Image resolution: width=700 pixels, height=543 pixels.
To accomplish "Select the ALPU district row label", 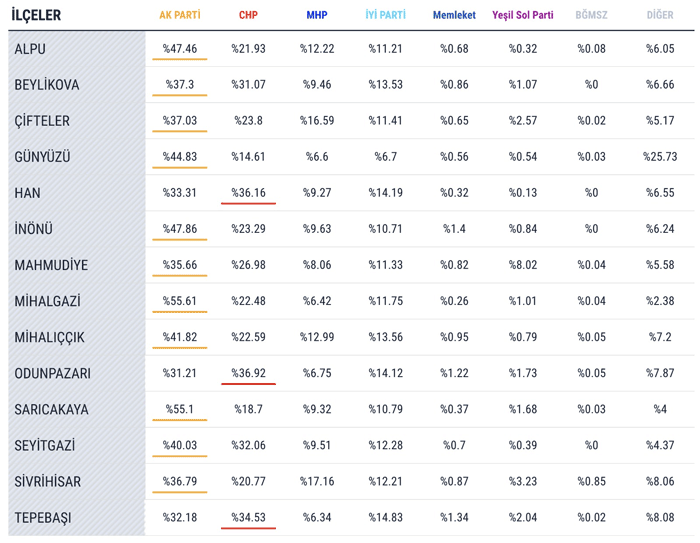I will pos(30,49).
